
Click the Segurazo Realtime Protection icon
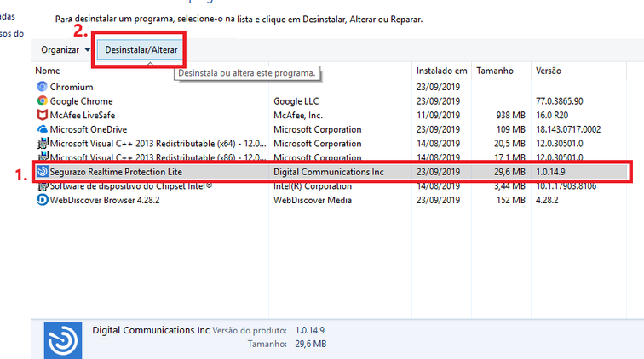pyautogui.click(x=42, y=172)
